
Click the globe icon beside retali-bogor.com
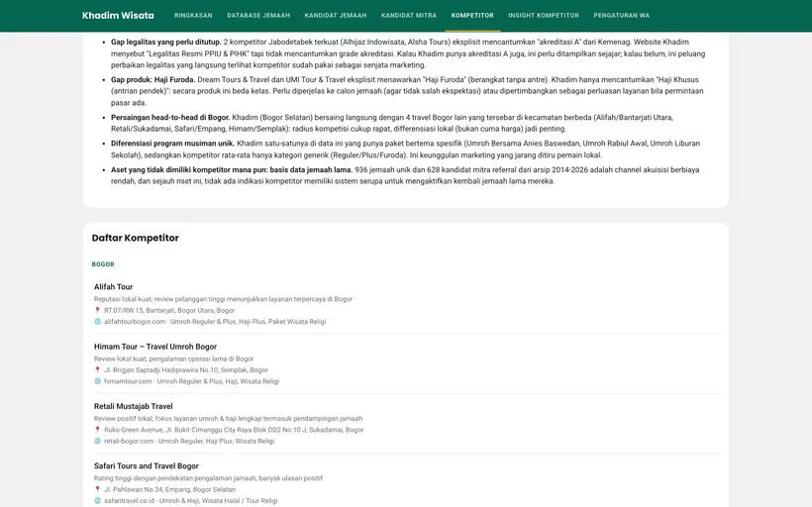coord(97,442)
